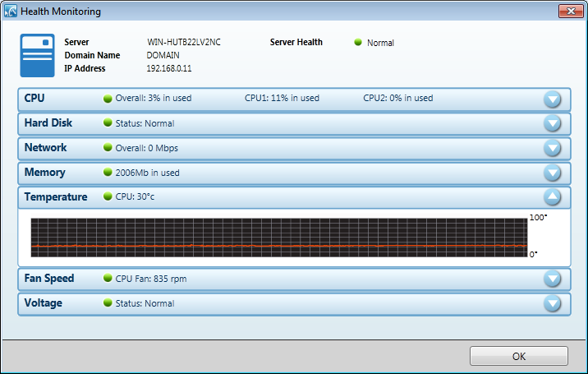The height and width of the screenshot is (374, 588).
Task: Click 'CPU: 30°c' temperature reading
Action: pyautogui.click(x=135, y=196)
